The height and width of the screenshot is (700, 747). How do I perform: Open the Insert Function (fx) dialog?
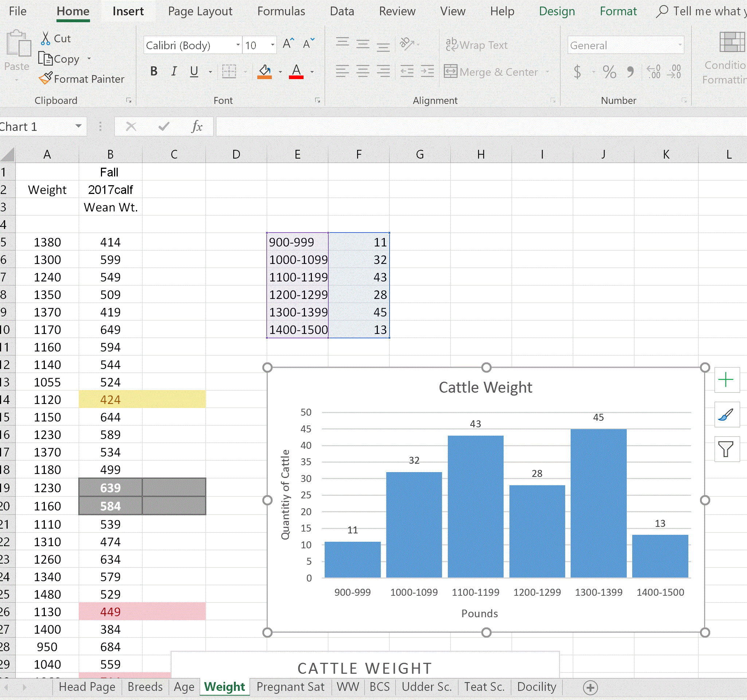pos(196,126)
